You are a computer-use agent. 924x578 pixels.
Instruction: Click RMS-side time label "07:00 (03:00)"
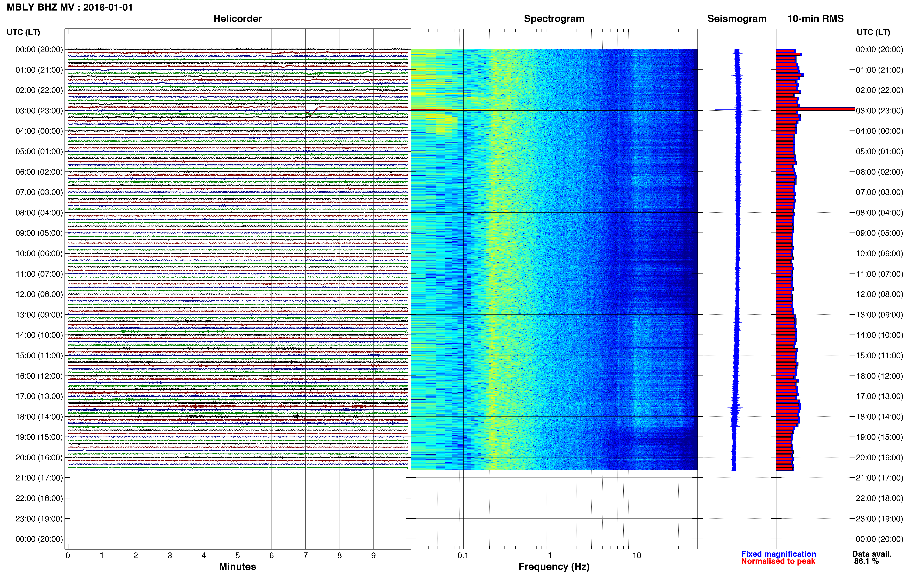coord(879,192)
